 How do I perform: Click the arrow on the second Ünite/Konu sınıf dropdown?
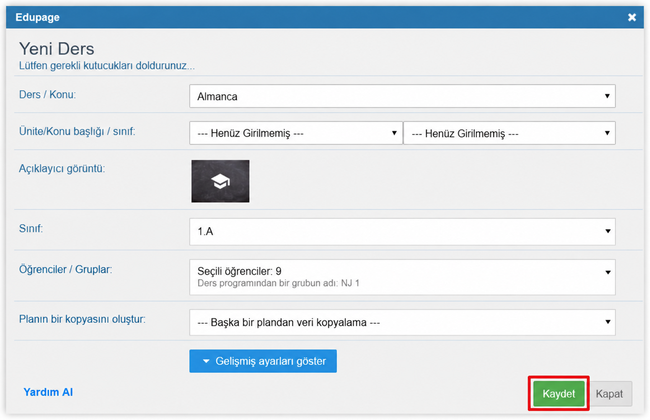click(607, 133)
